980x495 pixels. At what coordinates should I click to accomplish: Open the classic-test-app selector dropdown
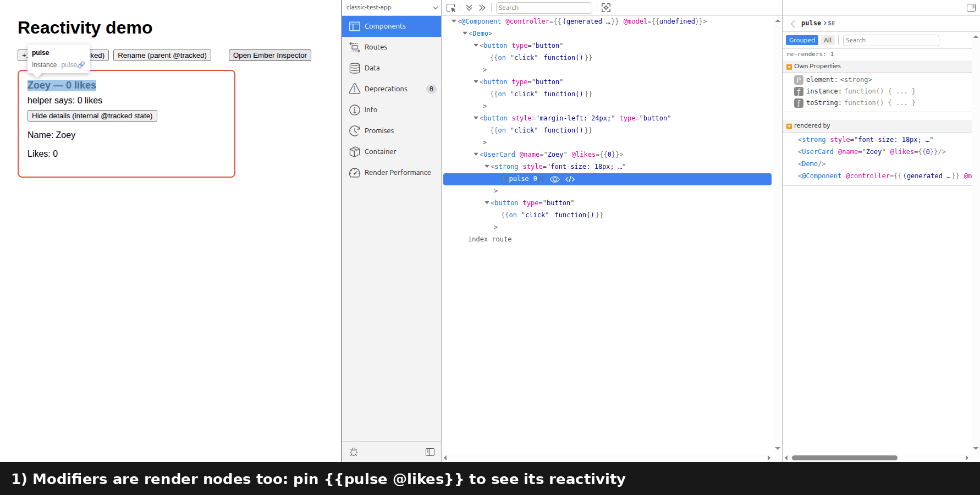pyautogui.click(x=392, y=8)
